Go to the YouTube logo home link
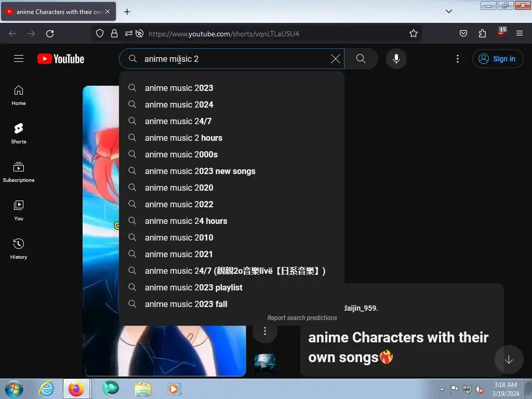Screen dimensions: 532x399 pos(61,59)
